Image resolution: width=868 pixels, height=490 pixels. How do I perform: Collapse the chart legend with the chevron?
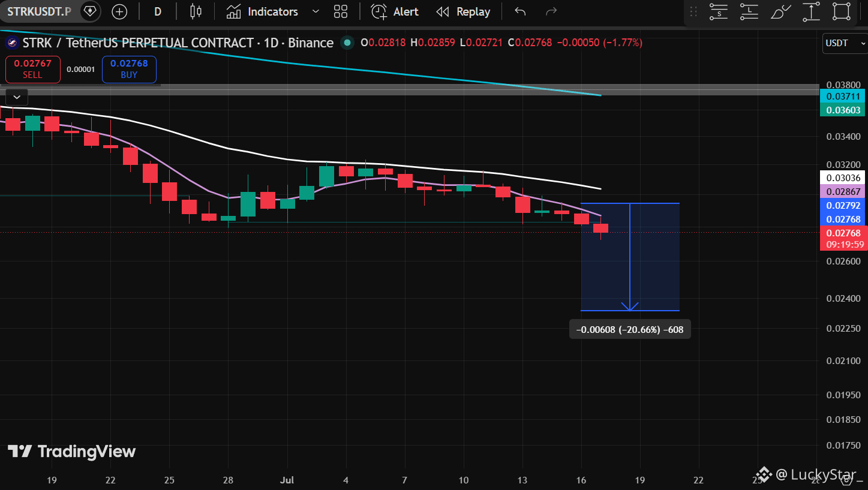click(x=16, y=96)
